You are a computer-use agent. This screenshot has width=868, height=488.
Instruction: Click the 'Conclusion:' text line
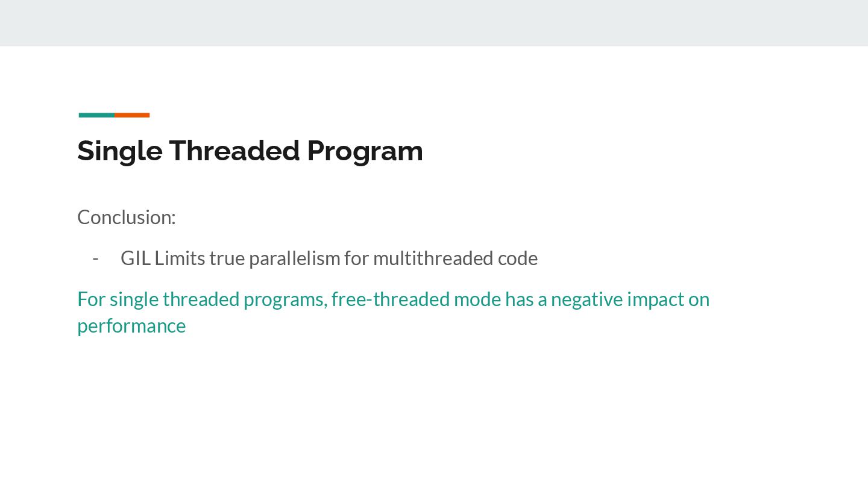(x=127, y=217)
